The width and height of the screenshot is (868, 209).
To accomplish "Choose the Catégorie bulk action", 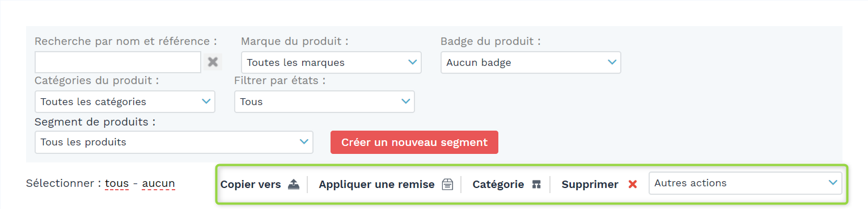I will point(498,185).
